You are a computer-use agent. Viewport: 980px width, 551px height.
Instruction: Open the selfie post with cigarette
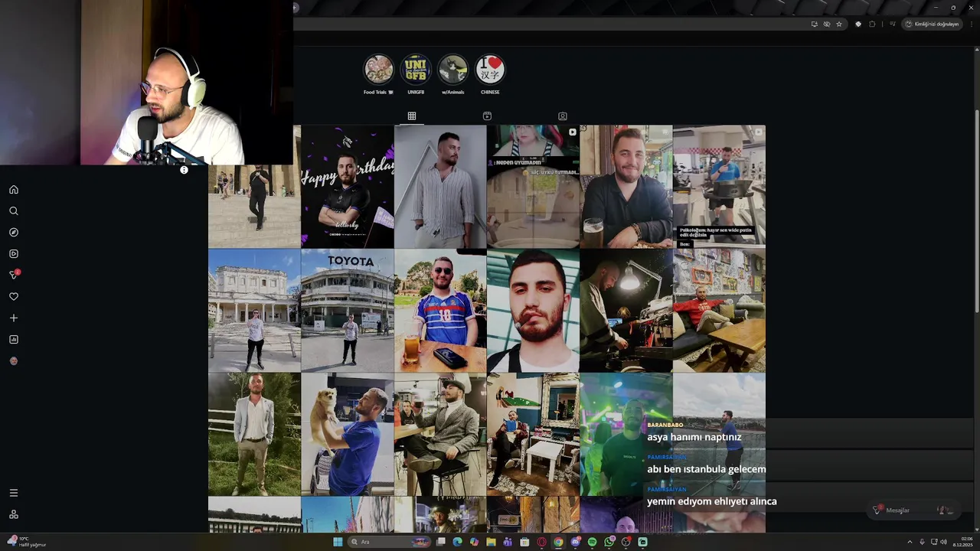coord(533,311)
